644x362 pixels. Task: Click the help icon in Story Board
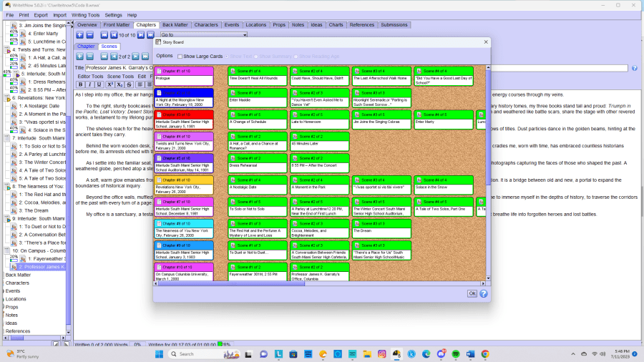[484, 293]
